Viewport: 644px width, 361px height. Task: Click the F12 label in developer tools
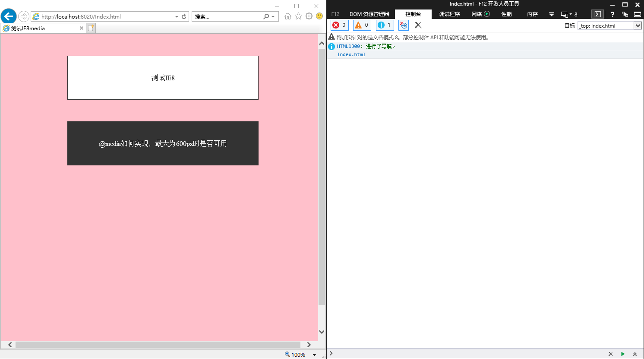click(x=335, y=14)
